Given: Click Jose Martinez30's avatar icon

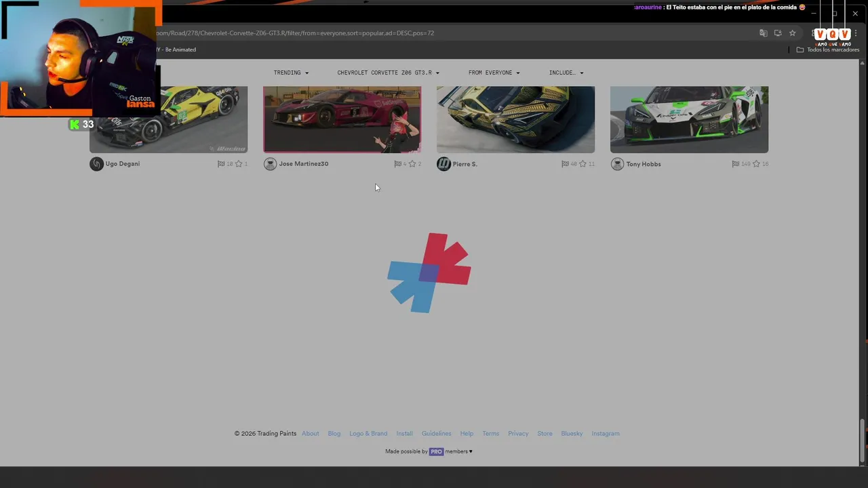Looking at the screenshot, I should 270,164.
